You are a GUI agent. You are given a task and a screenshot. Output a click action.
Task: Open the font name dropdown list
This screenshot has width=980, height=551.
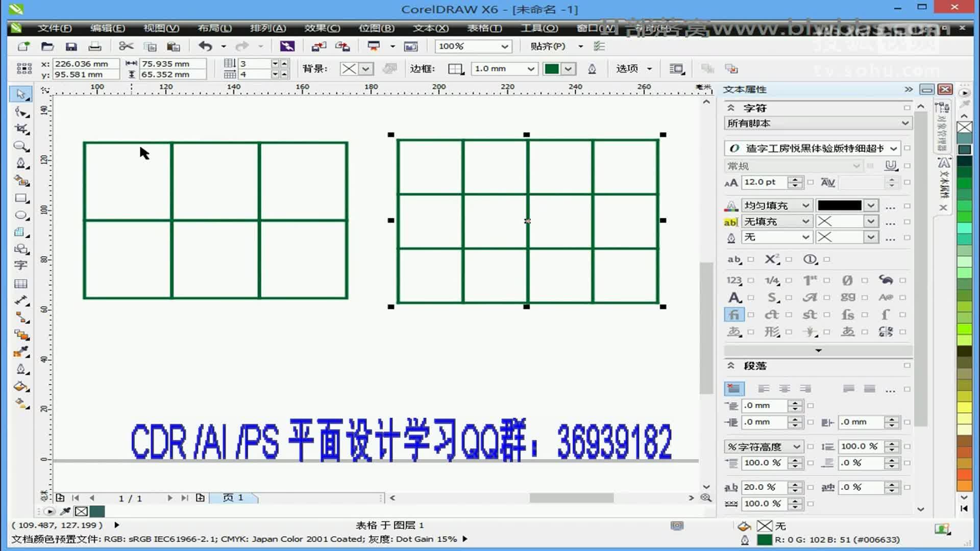(x=893, y=148)
